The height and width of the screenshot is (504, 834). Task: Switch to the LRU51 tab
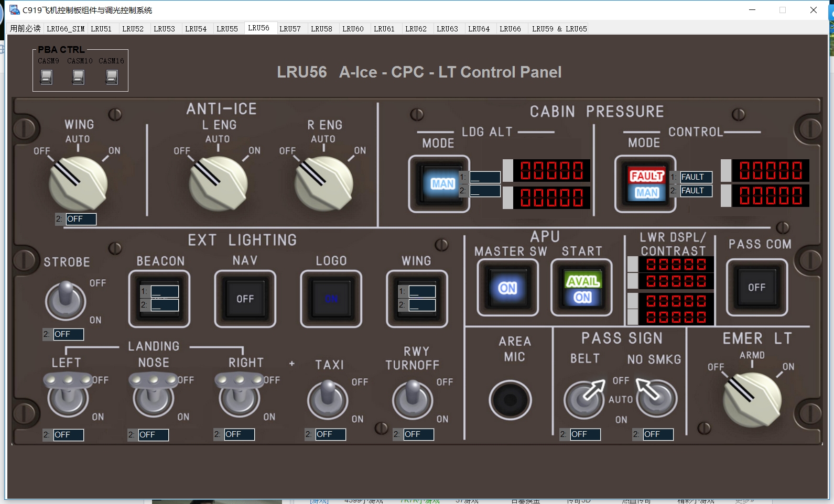coord(101,29)
